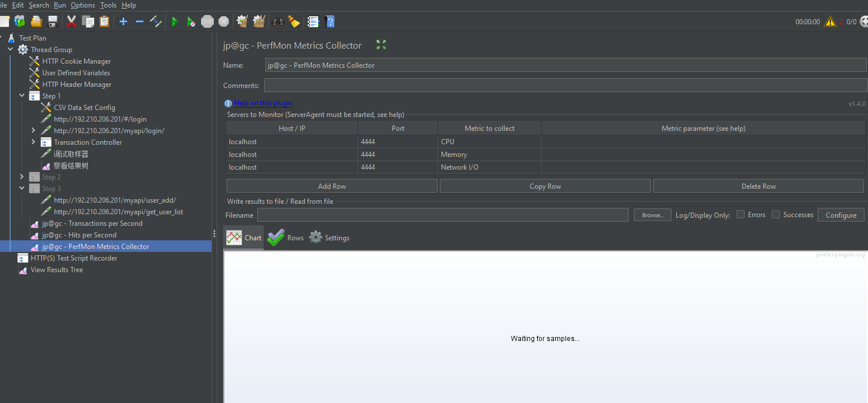The height and width of the screenshot is (403, 868).
Task: Cut selection using the scissors icon
Action: [x=72, y=21]
